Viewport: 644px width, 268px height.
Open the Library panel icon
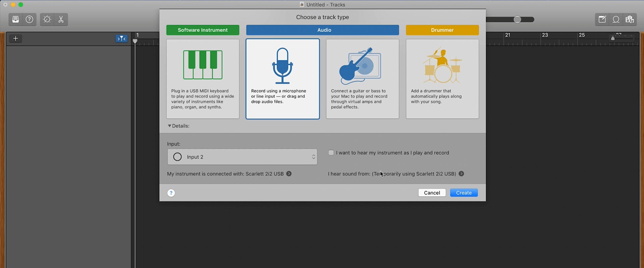(15, 19)
